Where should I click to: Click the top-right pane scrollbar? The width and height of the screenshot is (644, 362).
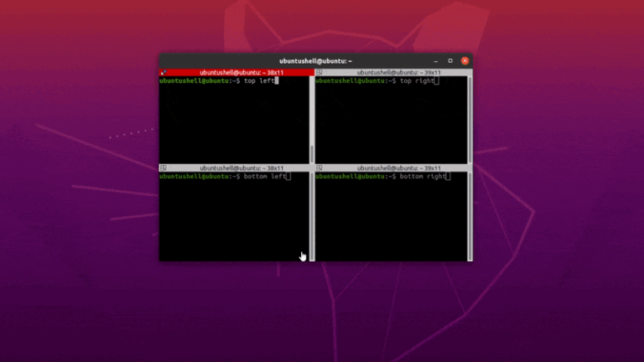point(470,117)
